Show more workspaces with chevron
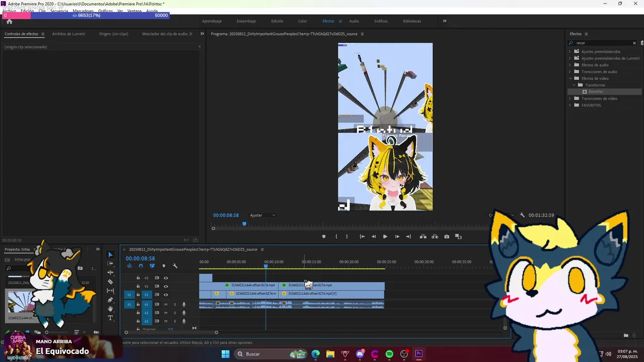 [x=444, y=21]
